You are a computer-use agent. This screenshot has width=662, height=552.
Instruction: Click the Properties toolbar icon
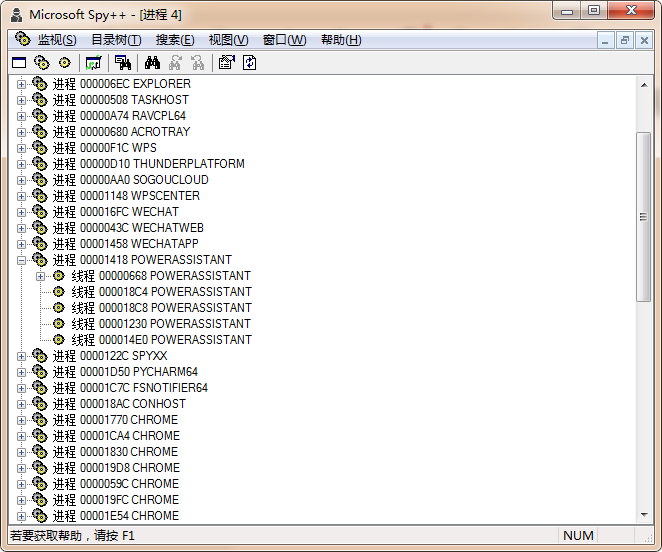pyautogui.click(x=227, y=63)
